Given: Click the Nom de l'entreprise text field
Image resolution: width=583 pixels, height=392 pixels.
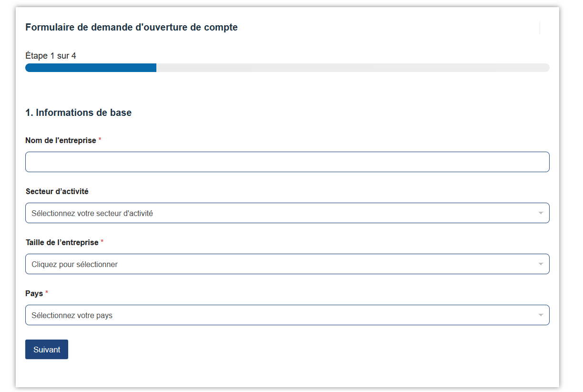Looking at the screenshot, I should click(287, 162).
